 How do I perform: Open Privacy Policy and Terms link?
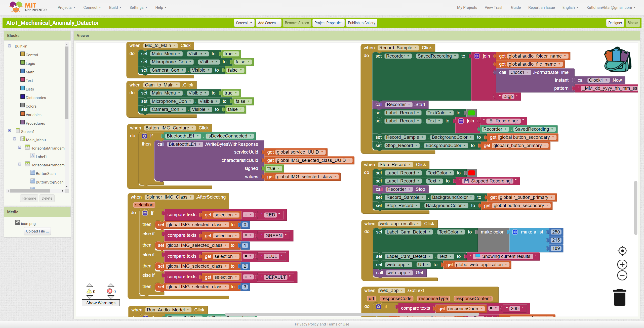tap(322, 324)
